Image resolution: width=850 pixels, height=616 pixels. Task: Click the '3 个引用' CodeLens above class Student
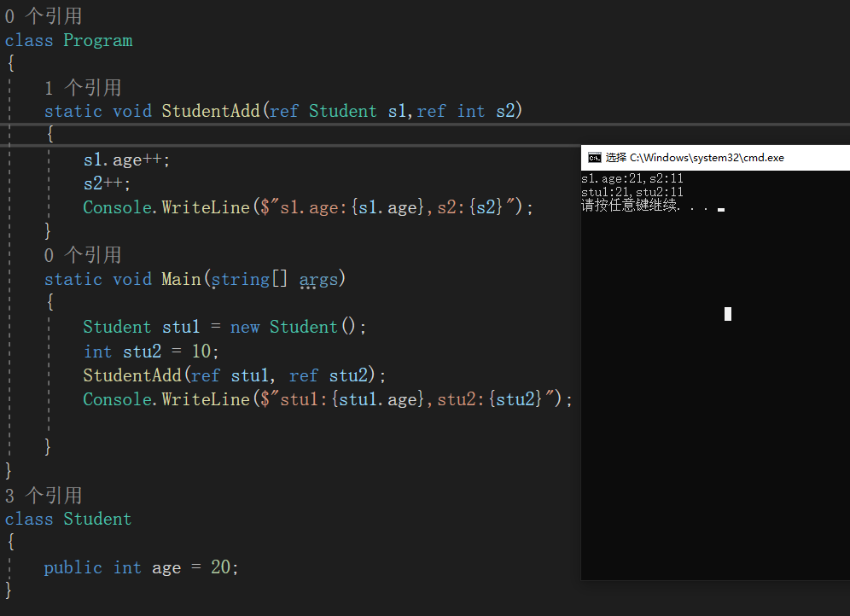pyautogui.click(x=44, y=496)
